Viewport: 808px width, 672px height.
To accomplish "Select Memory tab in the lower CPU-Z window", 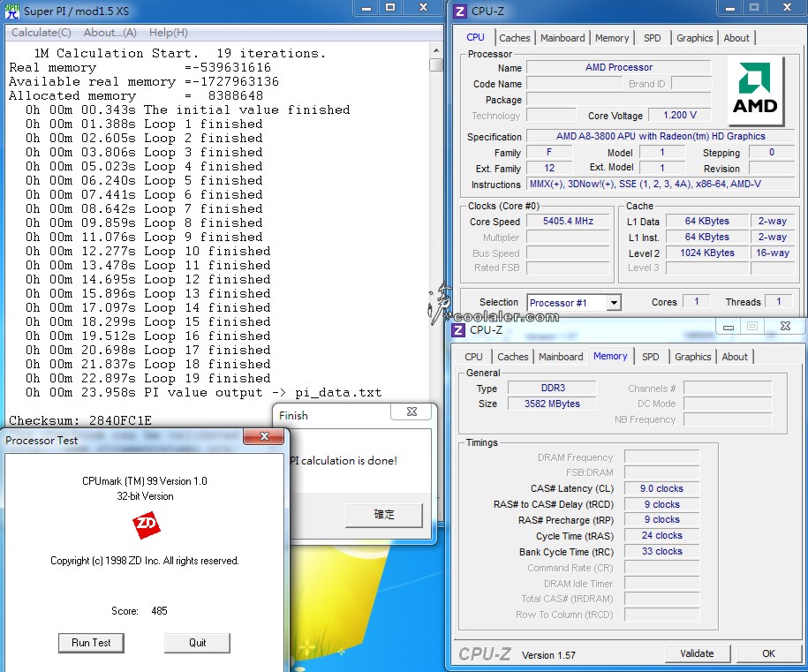I will click(610, 356).
